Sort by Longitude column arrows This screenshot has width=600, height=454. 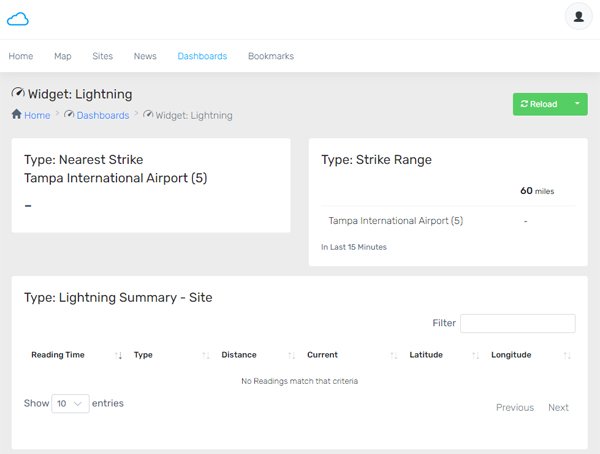tap(567, 355)
